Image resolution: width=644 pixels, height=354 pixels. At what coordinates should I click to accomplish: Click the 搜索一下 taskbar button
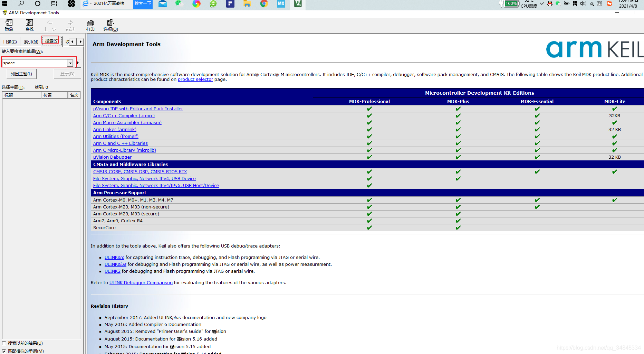click(143, 3)
